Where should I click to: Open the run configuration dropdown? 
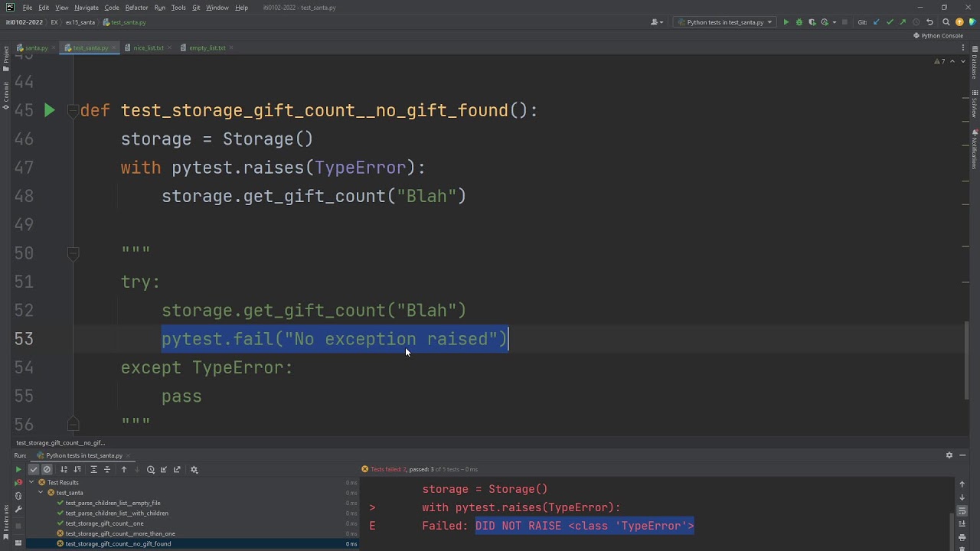click(725, 22)
